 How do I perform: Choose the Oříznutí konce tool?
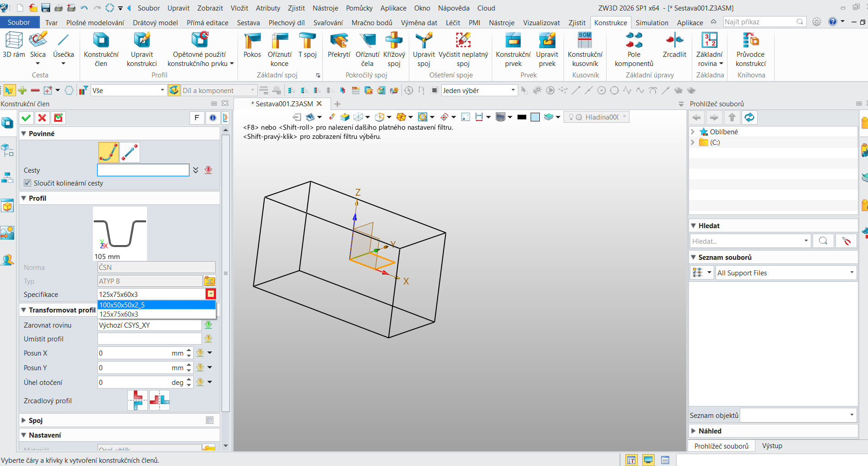279,49
